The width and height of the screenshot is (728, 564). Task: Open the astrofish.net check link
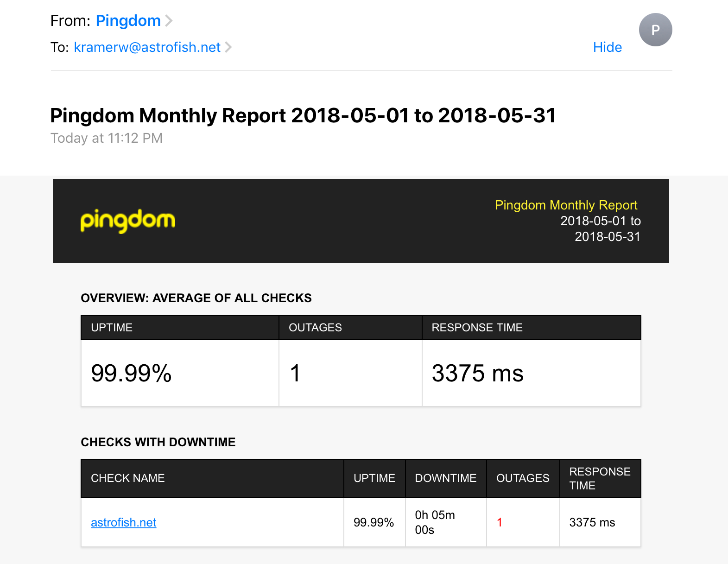[123, 522]
